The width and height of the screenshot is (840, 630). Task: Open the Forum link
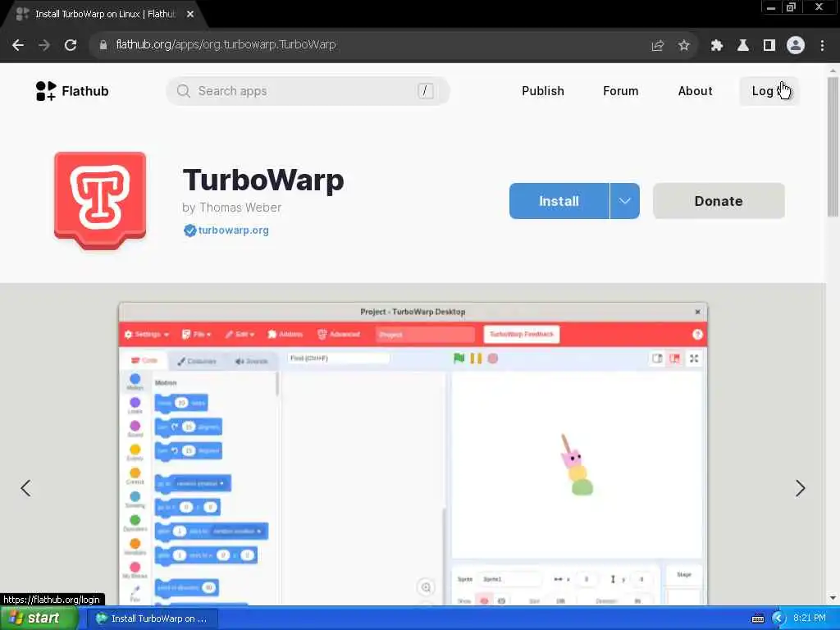pyautogui.click(x=620, y=91)
